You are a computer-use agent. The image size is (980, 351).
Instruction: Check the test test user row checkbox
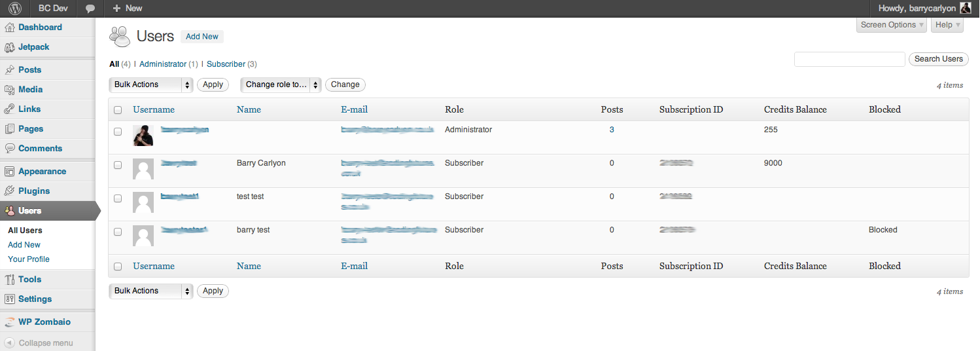coord(118,198)
